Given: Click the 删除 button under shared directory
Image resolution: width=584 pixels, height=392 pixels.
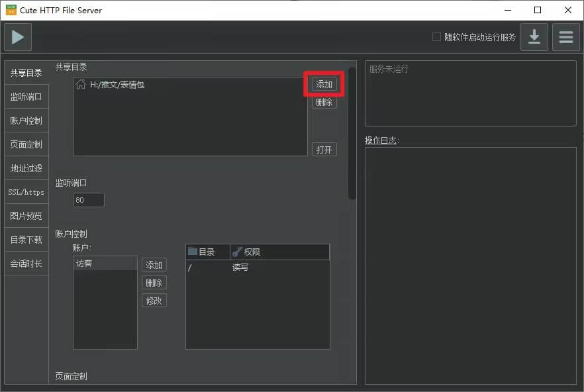Looking at the screenshot, I should [324, 102].
